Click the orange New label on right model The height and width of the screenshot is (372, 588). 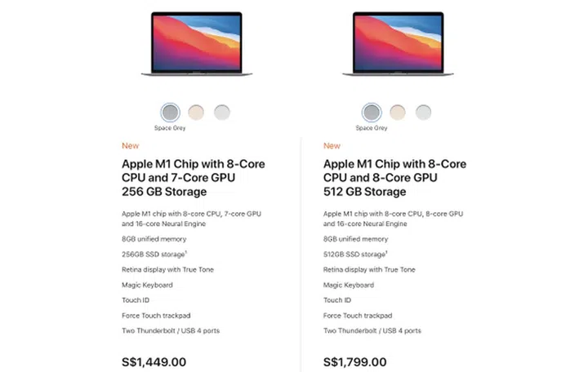coord(332,146)
